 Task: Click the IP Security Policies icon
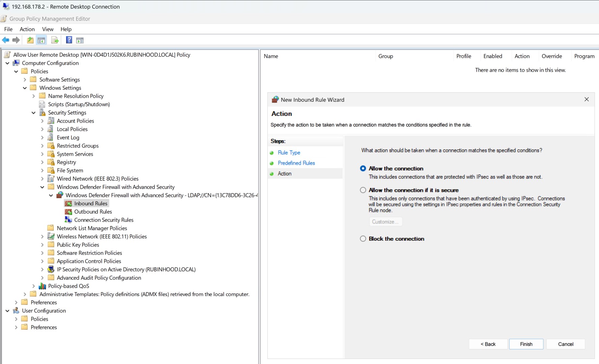[51, 269]
